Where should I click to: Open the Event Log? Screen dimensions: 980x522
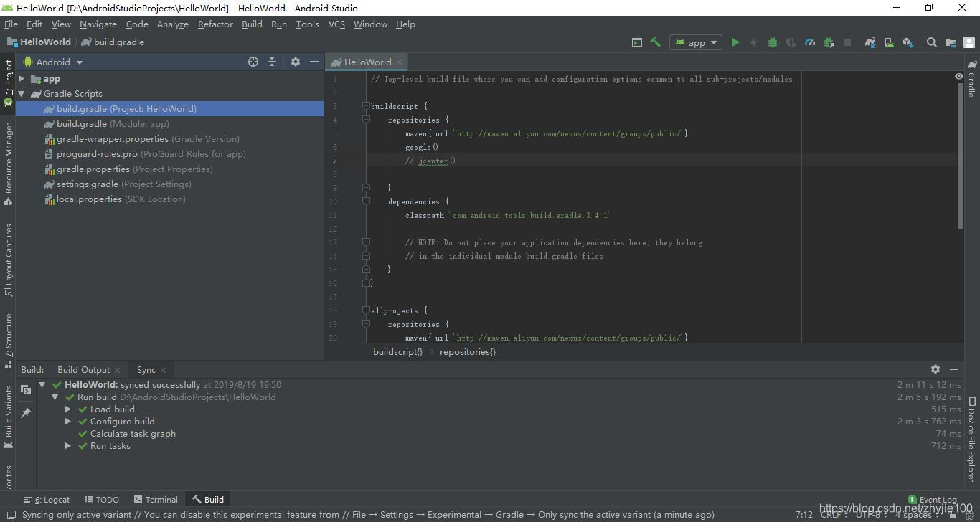[x=932, y=499]
